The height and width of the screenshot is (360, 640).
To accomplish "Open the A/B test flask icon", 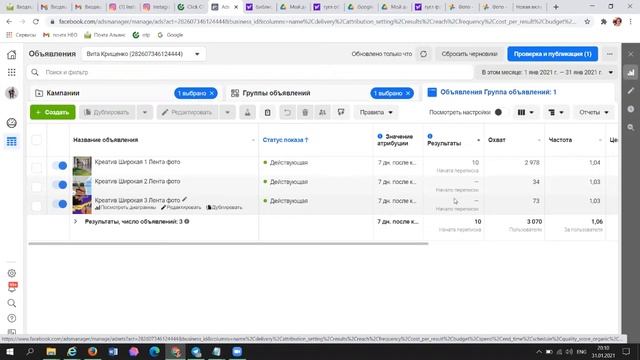I will tap(247, 112).
